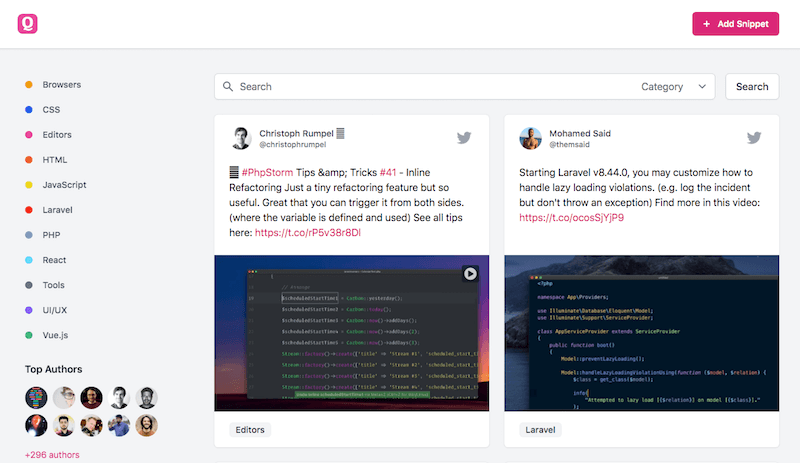This screenshot has width=800, height=463.
Task: Select the JavaScript category
Action: tap(64, 185)
